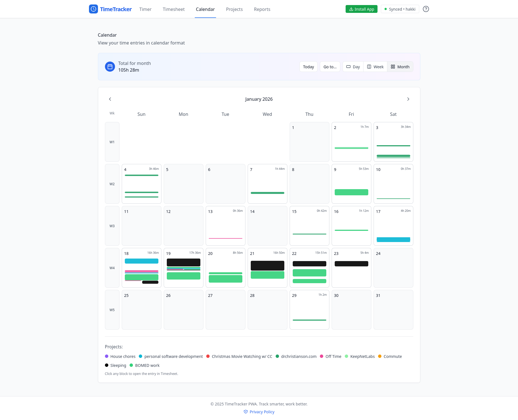
Task: Select the Day view icon
Action: pyautogui.click(x=349, y=67)
